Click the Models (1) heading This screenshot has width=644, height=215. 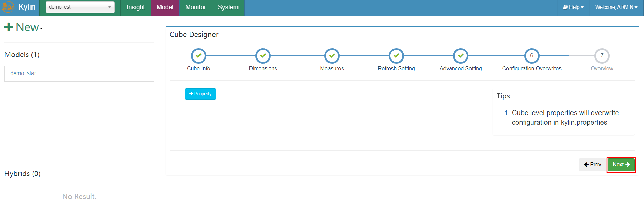[22, 55]
